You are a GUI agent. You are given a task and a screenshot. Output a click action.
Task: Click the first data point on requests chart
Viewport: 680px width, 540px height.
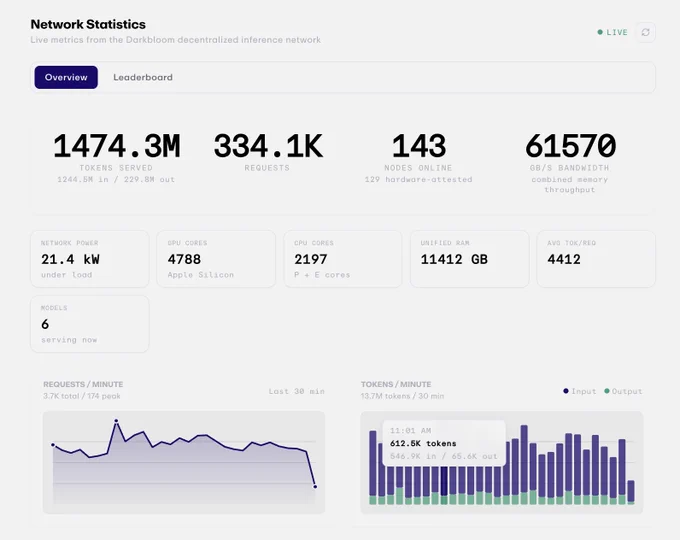53,445
